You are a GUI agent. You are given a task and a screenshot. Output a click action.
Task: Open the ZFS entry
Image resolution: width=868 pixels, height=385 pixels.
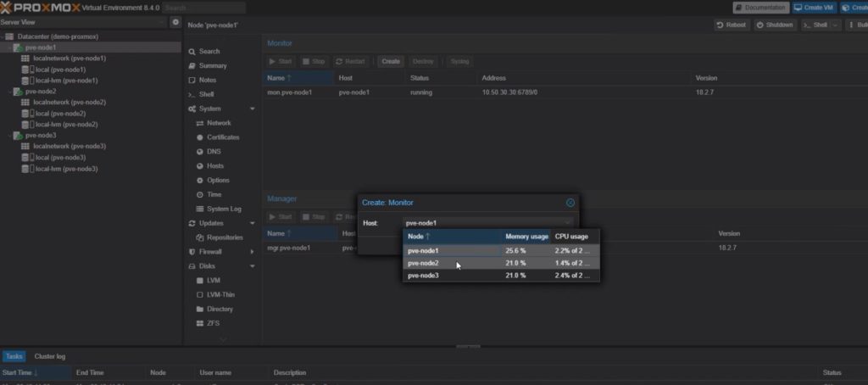point(213,323)
